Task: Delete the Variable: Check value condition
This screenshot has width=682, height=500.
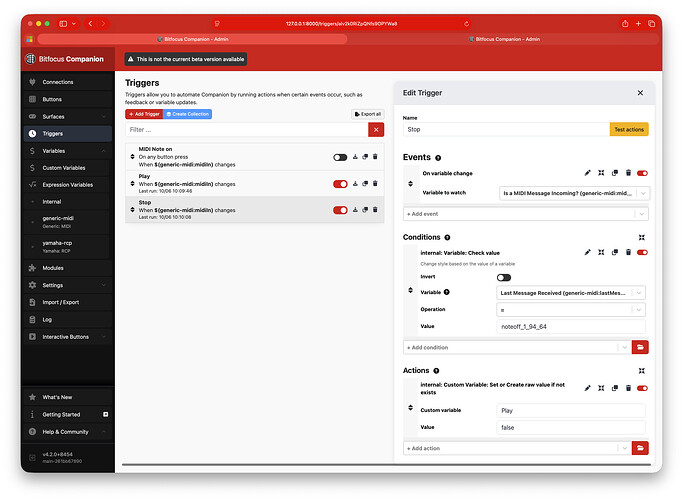Action: 628,253
